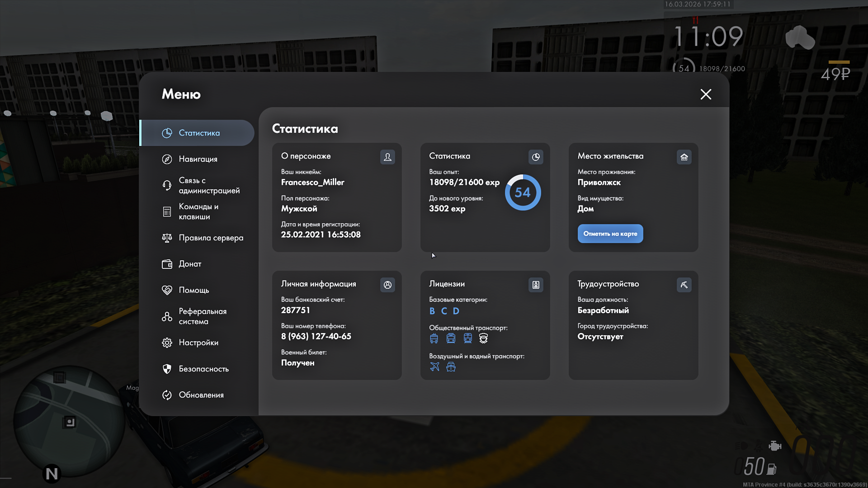Close the Меню window with the X
This screenshot has height=488, width=868.
coord(706,94)
